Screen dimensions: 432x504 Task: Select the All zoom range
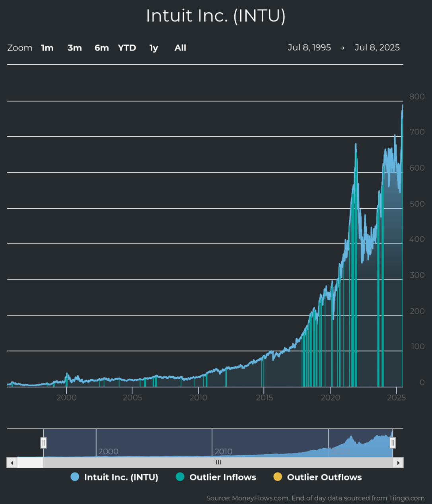[x=180, y=48]
